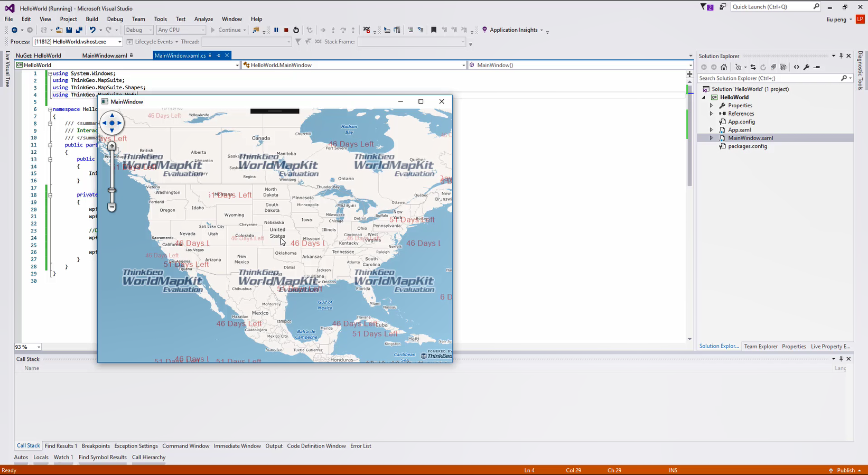
Task: Open the Error List panel tab
Action: point(360,446)
